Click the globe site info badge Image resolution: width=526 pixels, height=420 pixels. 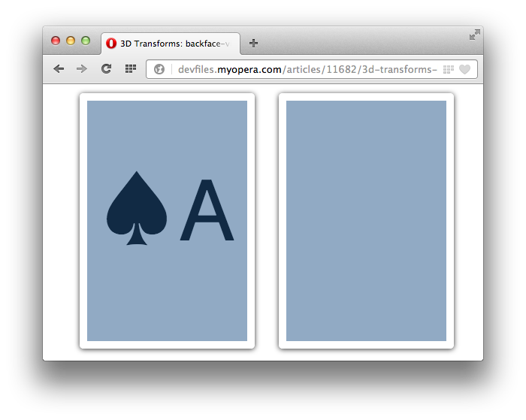pyautogui.click(x=159, y=69)
